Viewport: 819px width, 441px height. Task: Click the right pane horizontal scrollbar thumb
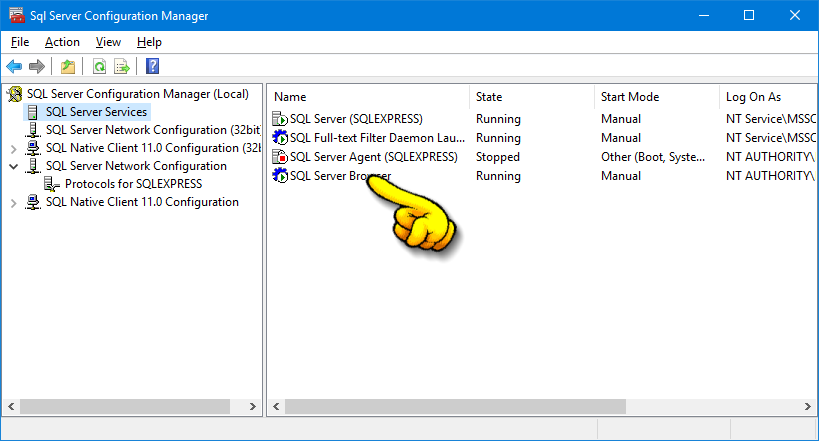click(x=455, y=407)
